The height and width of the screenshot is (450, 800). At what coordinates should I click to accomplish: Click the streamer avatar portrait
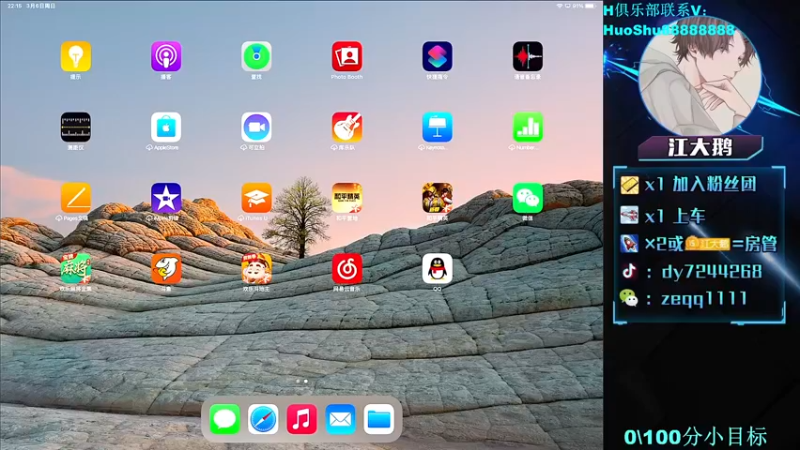[x=700, y=77]
